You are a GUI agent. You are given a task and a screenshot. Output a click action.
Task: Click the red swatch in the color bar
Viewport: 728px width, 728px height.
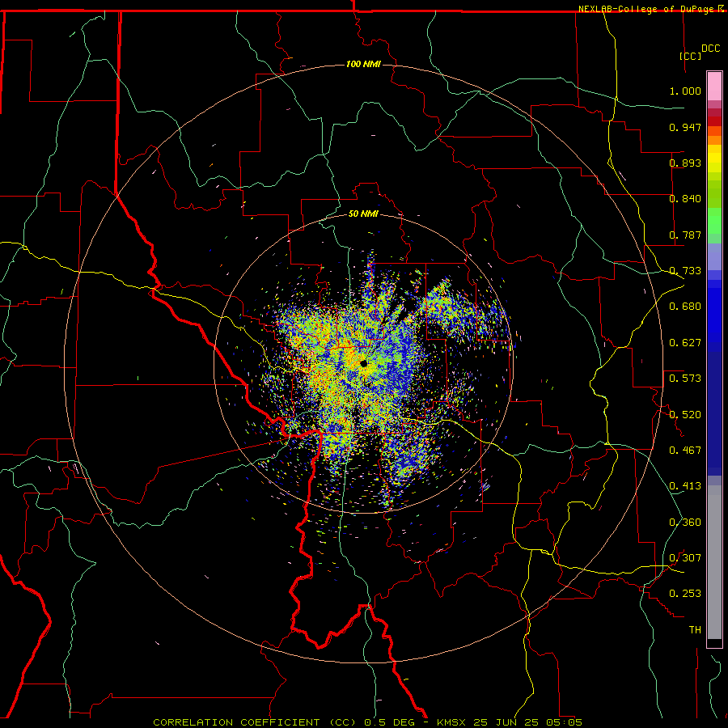tap(714, 121)
